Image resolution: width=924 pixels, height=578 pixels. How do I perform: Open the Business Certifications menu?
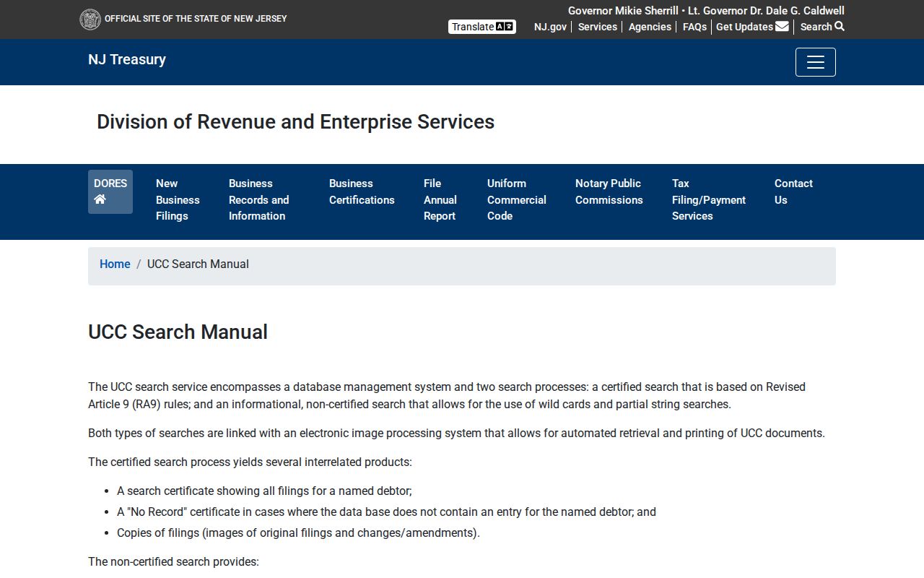362,191
